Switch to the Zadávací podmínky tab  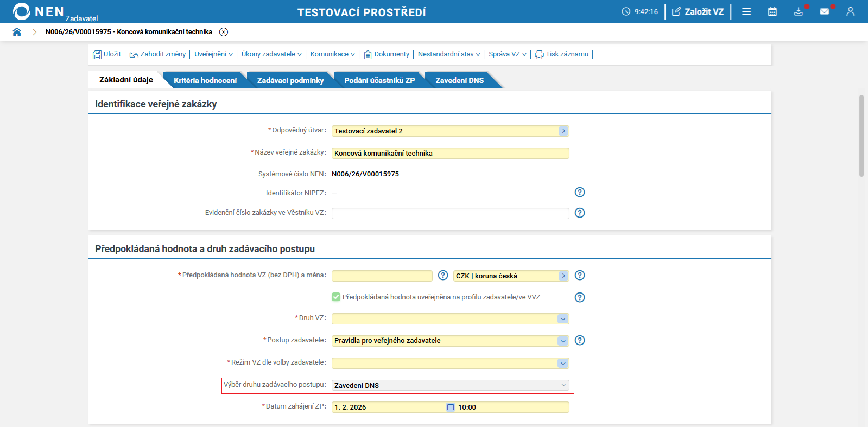[290, 80]
